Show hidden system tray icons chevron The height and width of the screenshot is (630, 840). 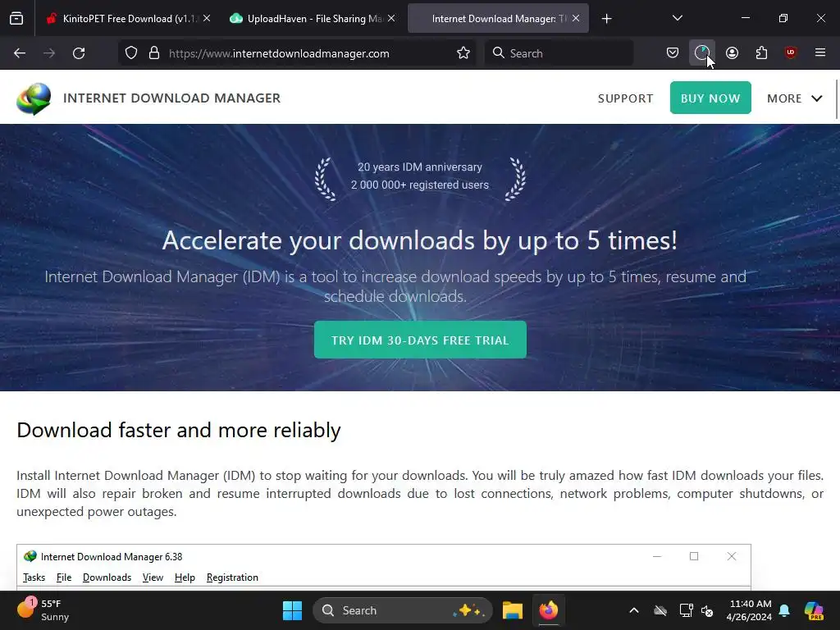click(634, 610)
